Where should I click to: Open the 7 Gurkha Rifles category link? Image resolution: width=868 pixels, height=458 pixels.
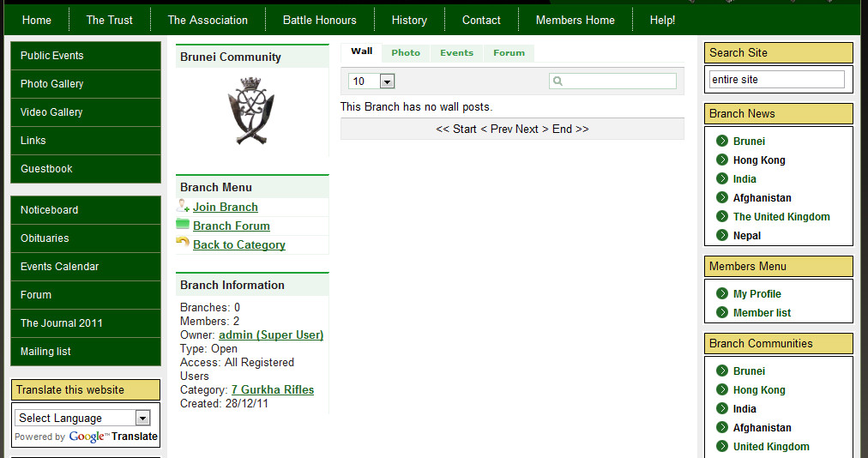click(273, 389)
